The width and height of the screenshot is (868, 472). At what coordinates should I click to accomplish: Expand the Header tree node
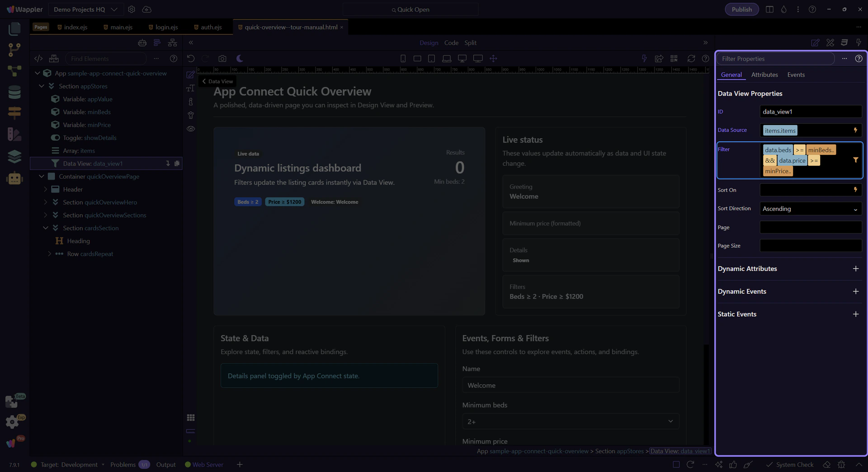(45, 189)
